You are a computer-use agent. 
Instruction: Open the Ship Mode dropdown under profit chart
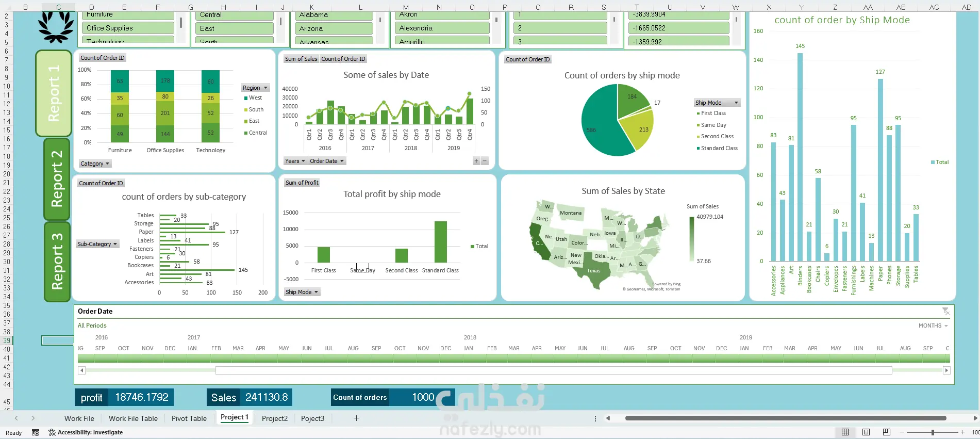coord(302,292)
